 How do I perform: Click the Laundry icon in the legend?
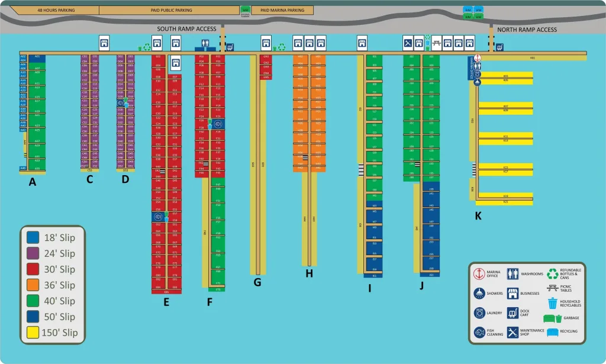(479, 313)
